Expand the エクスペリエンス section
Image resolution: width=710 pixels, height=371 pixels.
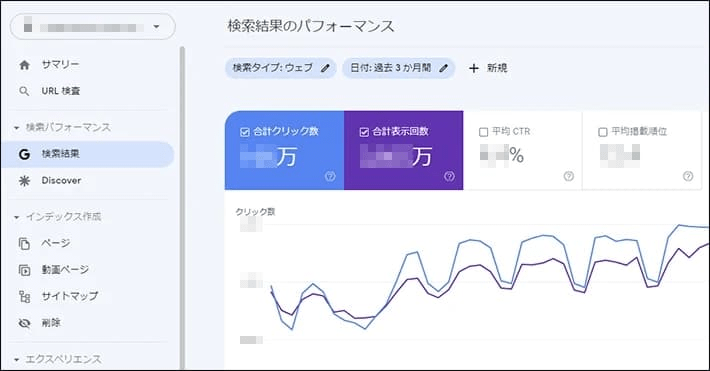[17, 360]
